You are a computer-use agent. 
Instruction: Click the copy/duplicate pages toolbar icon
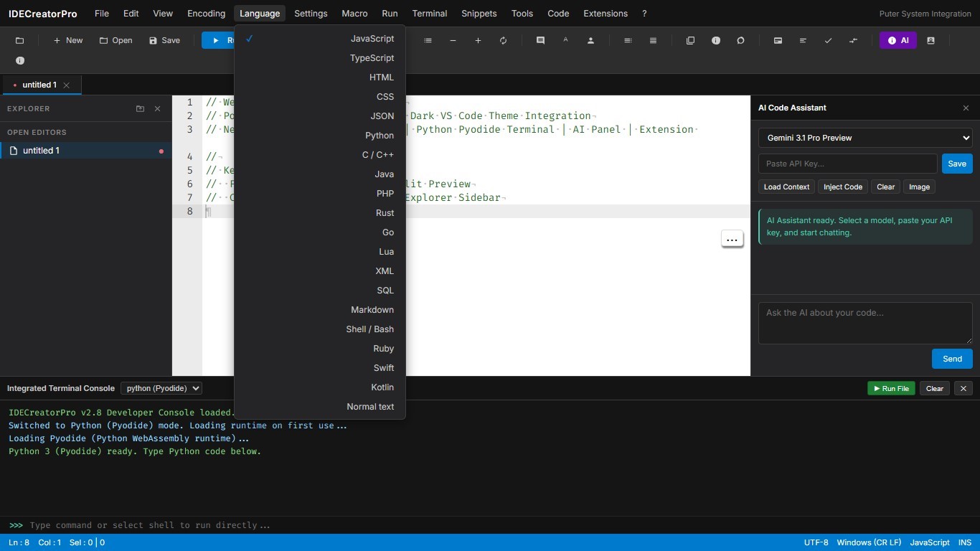(x=690, y=41)
